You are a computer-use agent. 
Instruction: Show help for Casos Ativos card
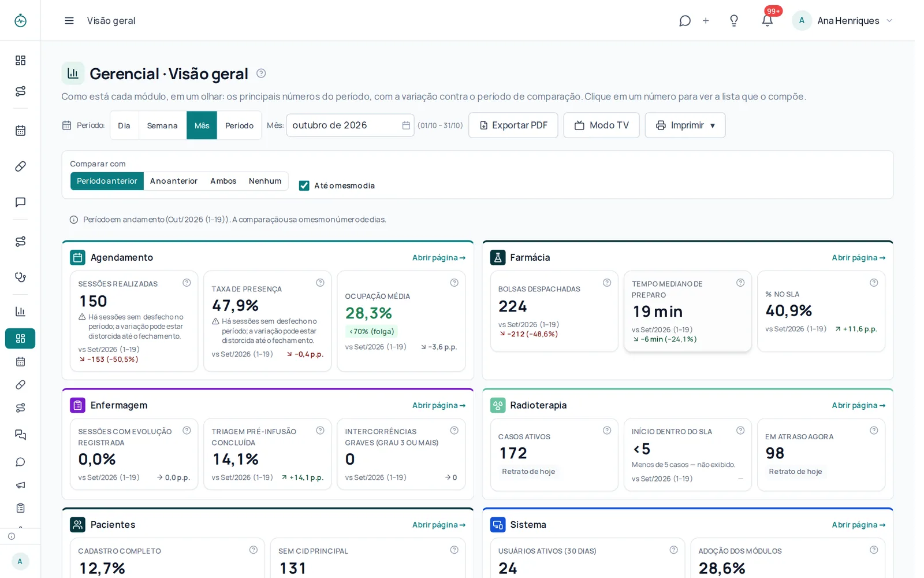[607, 430]
